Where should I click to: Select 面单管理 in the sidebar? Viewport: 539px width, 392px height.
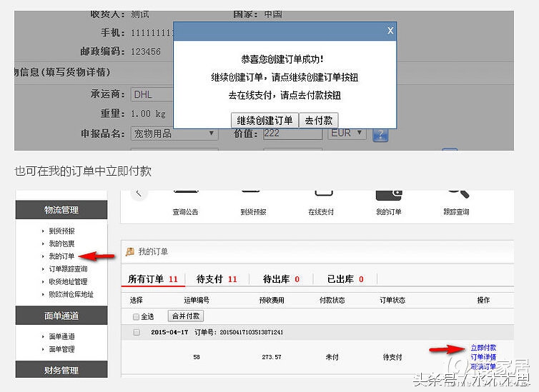(x=61, y=349)
